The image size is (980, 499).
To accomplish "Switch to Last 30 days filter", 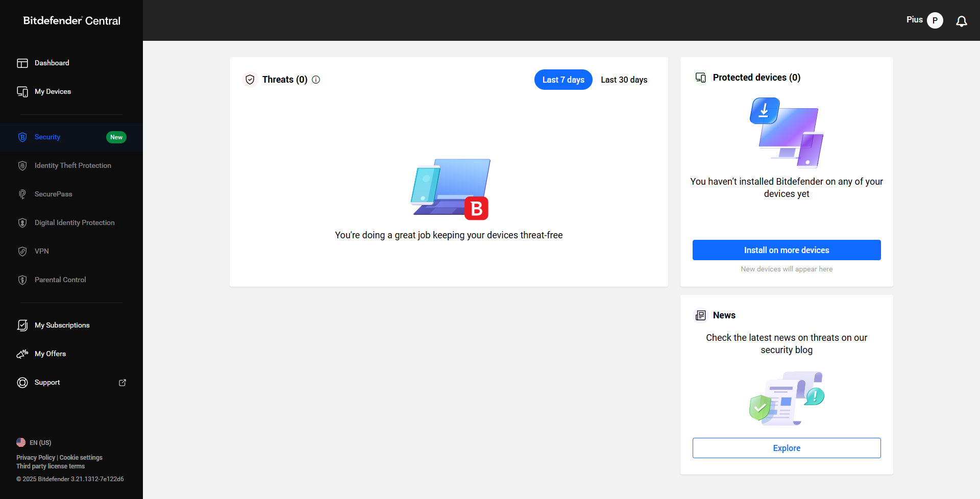I will [x=624, y=80].
